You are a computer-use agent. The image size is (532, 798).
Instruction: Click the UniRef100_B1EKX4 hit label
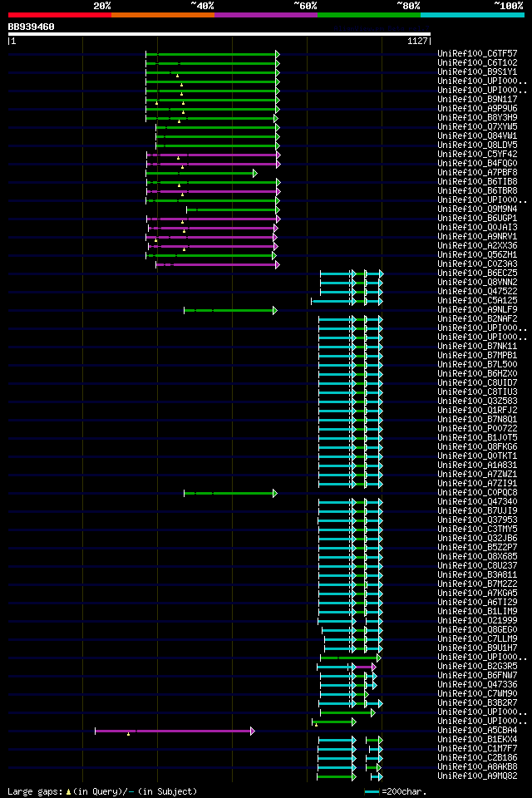(x=477, y=740)
